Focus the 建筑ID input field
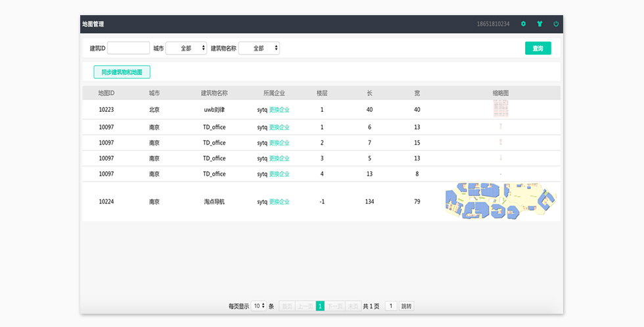644x327 pixels. tap(129, 48)
